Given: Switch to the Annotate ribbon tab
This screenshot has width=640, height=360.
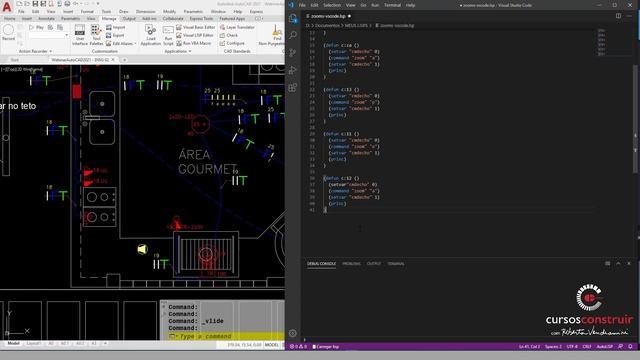Looking at the screenshot, I should pyautogui.click(x=46, y=19).
